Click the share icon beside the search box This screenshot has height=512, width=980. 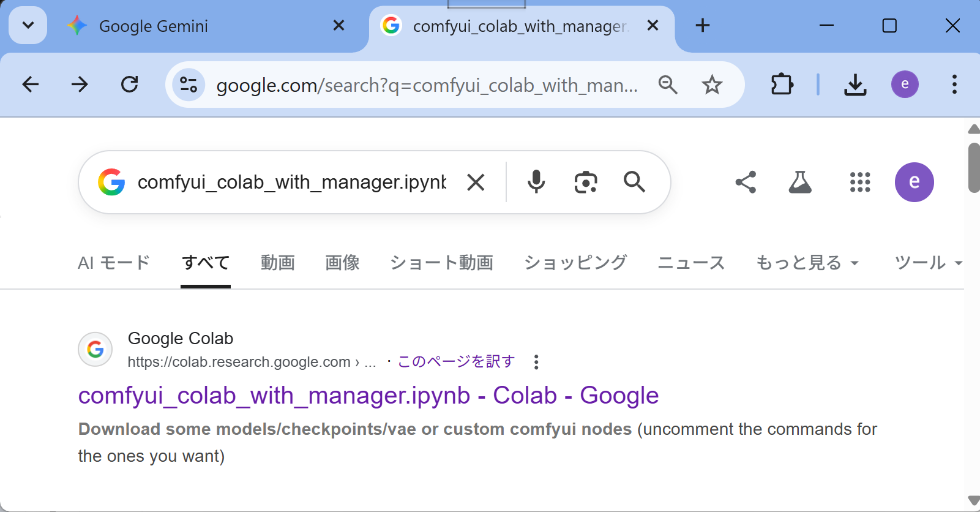pos(746,182)
